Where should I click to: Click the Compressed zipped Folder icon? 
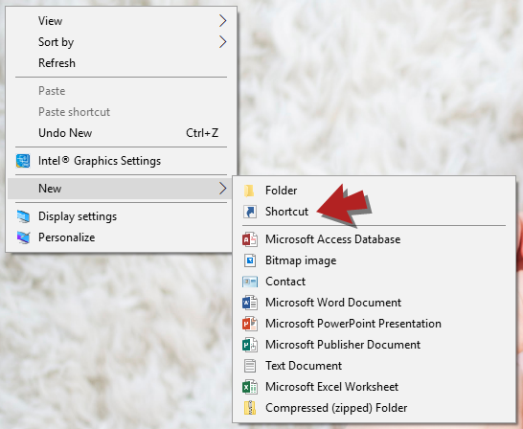(250, 408)
